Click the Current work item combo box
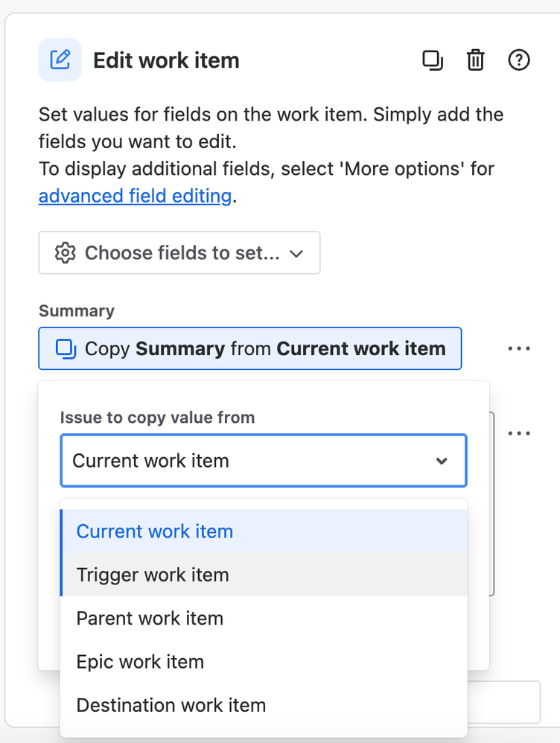The height and width of the screenshot is (743, 560). pyautogui.click(x=264, y=461)
